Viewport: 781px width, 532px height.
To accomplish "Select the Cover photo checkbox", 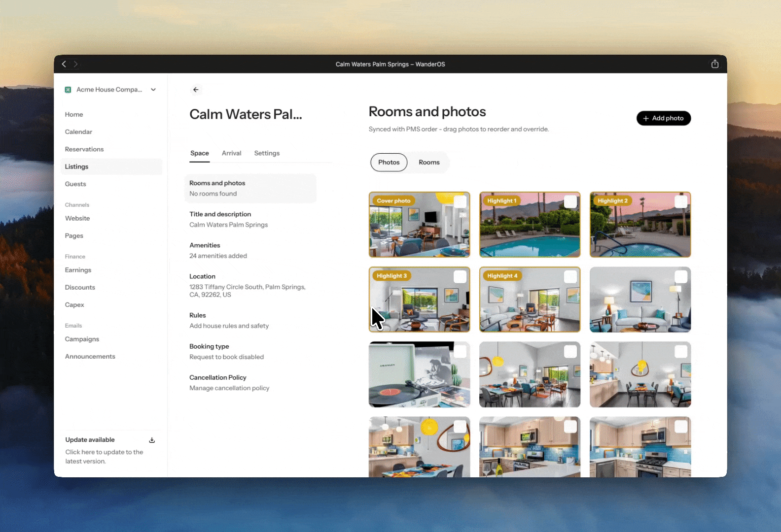I will click(x=460, y=201).
